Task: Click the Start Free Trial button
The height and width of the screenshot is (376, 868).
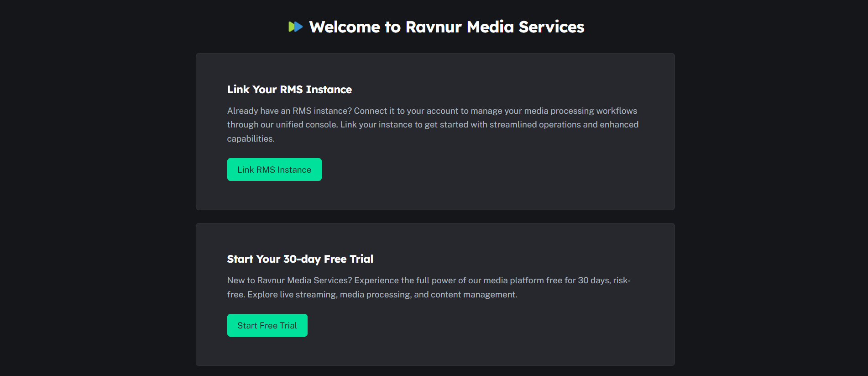Action: 267,325
